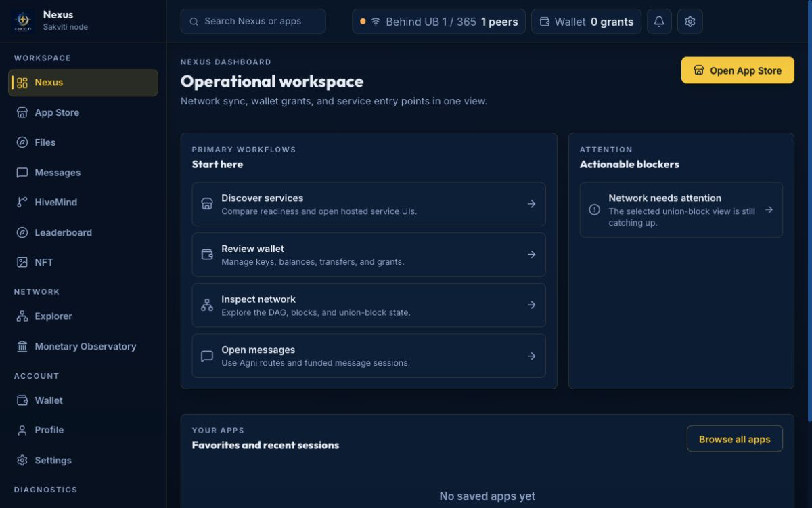Viewport: 812px width, 508px height.
Task: Click the wallet icon beside Review wallet
Action: (x=207, y=255)
